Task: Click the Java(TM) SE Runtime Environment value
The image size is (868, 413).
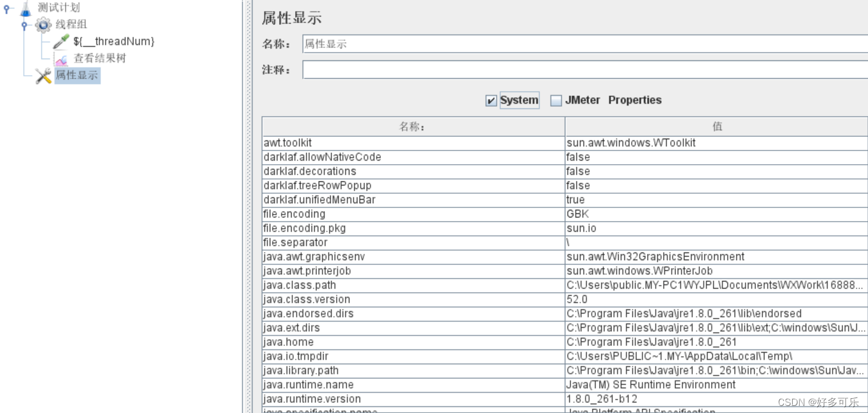Action: point(716,385)
